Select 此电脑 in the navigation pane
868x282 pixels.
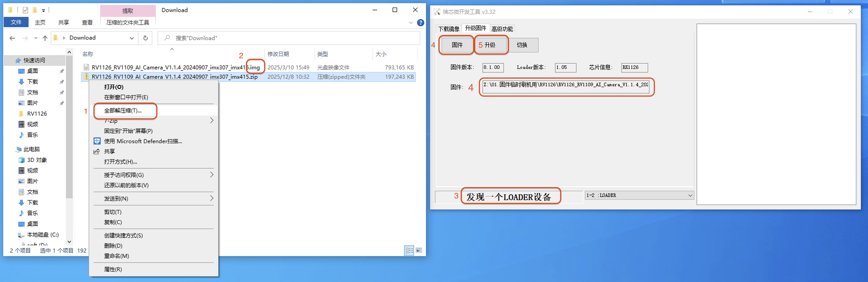pyautogui.click(x=31, y=149)
